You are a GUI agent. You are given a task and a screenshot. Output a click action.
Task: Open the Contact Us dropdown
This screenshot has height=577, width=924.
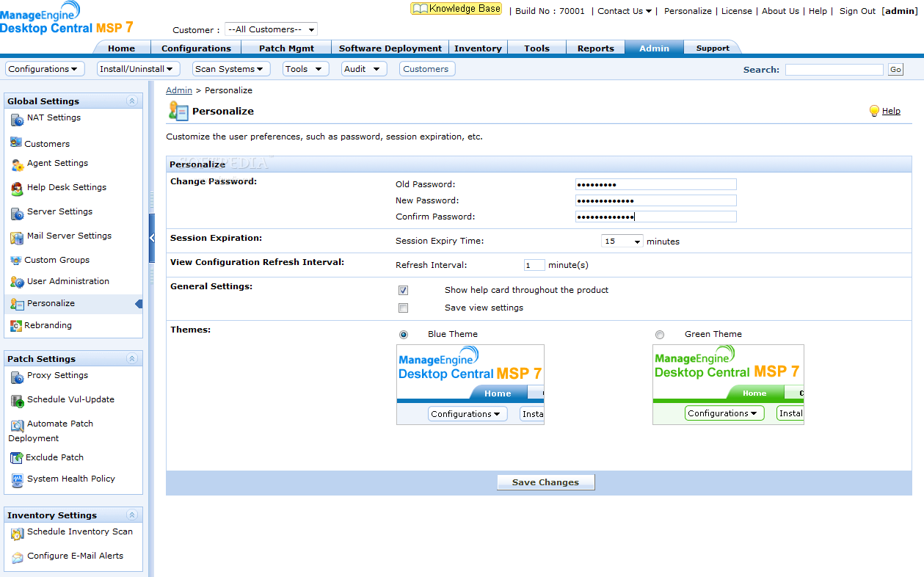(625, 11)
